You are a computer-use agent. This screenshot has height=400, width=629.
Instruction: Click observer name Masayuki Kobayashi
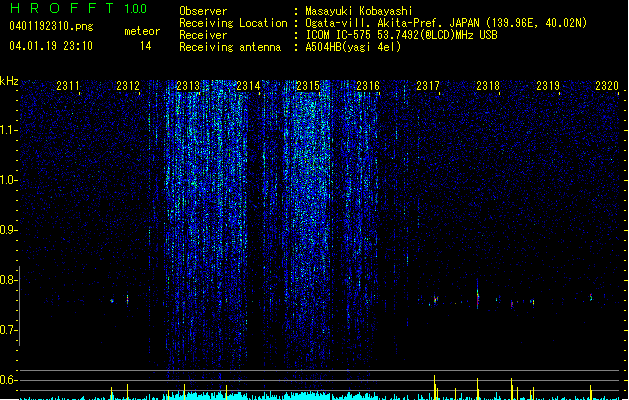(359, 11)
